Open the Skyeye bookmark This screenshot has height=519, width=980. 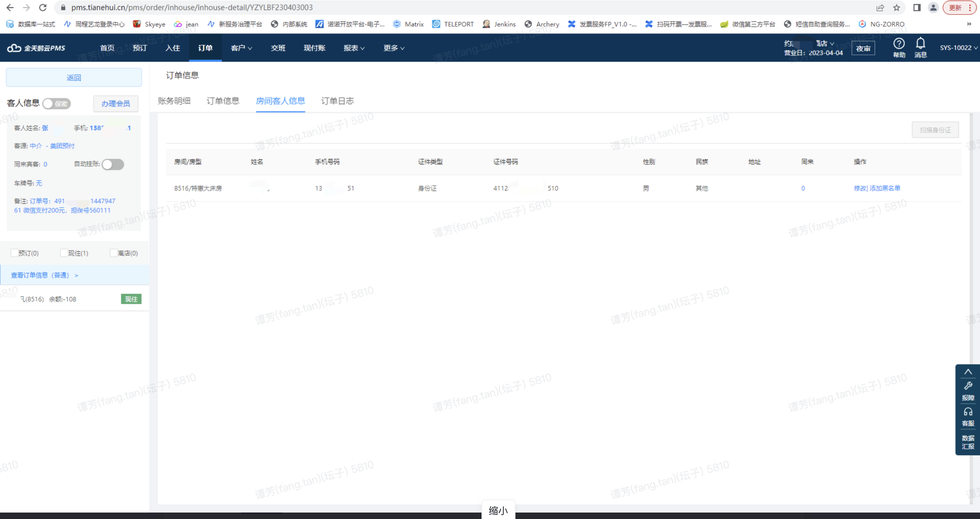tap(149, 24)
